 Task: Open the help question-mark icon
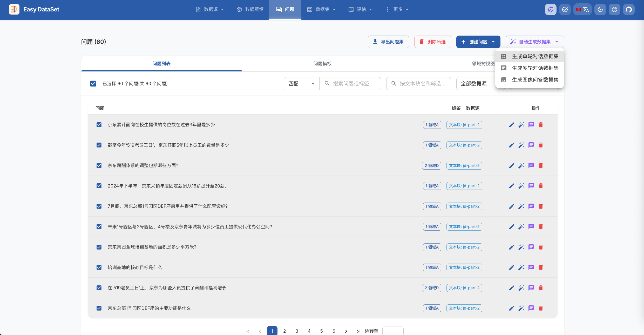click(x=614, y=10)
